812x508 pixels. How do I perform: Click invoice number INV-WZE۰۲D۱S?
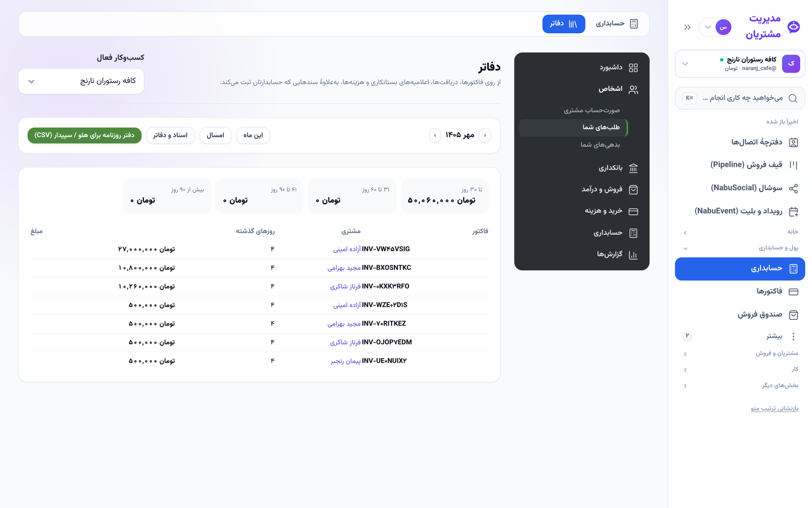384,305
